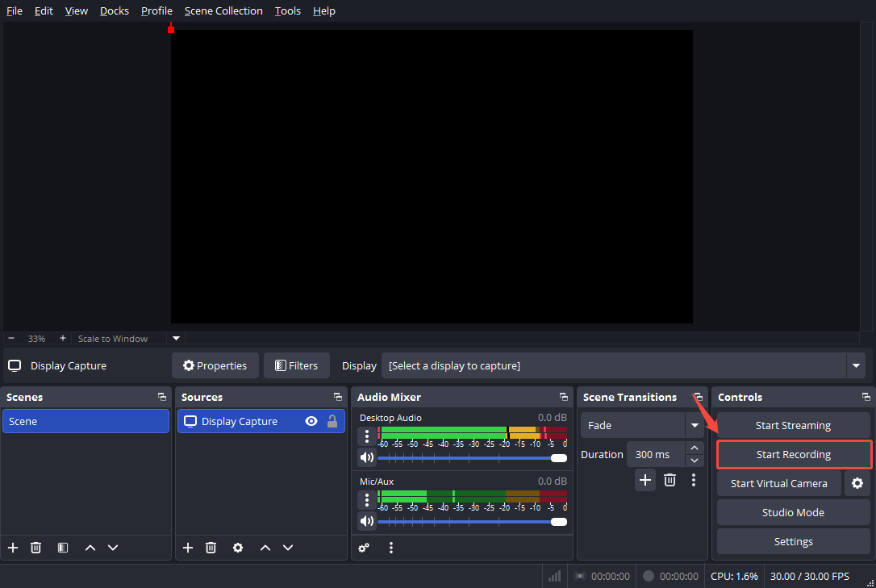Viewport: 876px width, 588px height.
Task: Open the Scale to Window preview dropdown
Action: click(175, 338)
